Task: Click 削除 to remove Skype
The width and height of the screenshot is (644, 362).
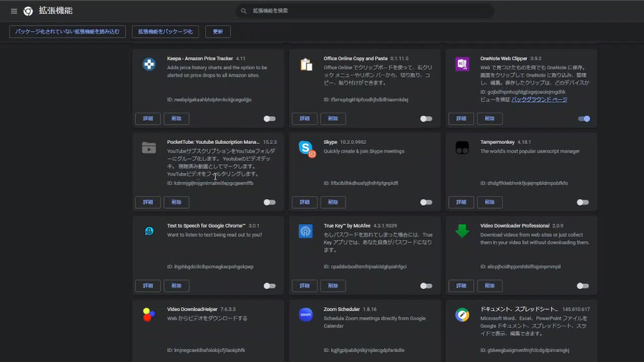Action: point(333,202)
